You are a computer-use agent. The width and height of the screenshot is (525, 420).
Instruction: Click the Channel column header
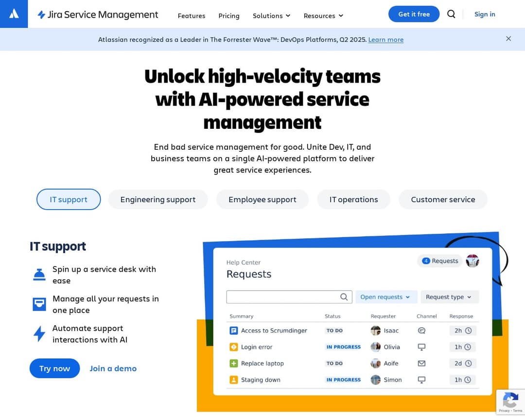(427, 316)
